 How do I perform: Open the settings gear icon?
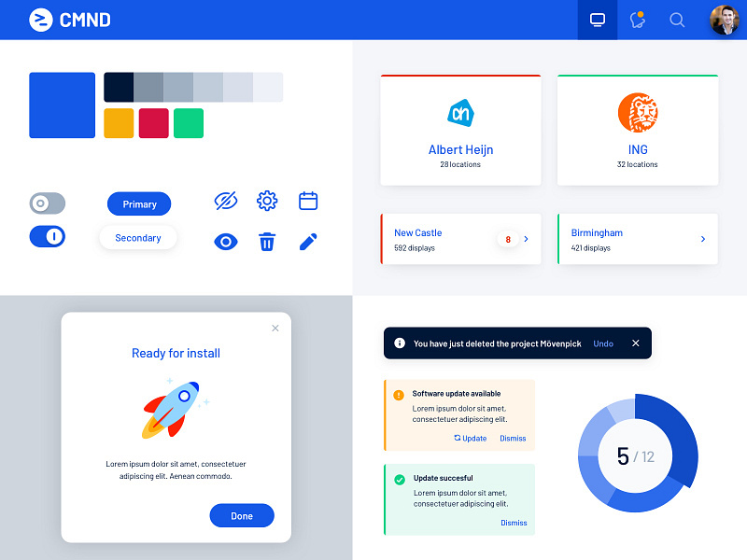pyautogui.click(x=267, y=200)
